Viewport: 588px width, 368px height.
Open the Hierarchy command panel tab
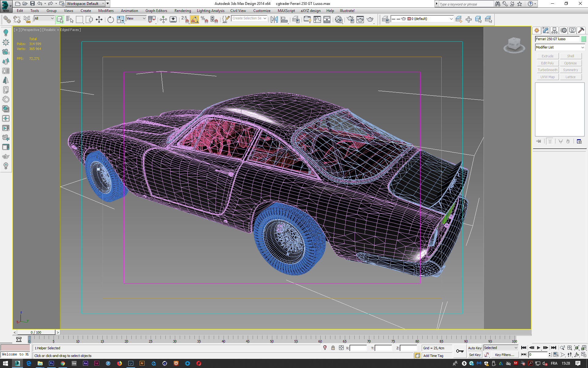coord(554,30)
